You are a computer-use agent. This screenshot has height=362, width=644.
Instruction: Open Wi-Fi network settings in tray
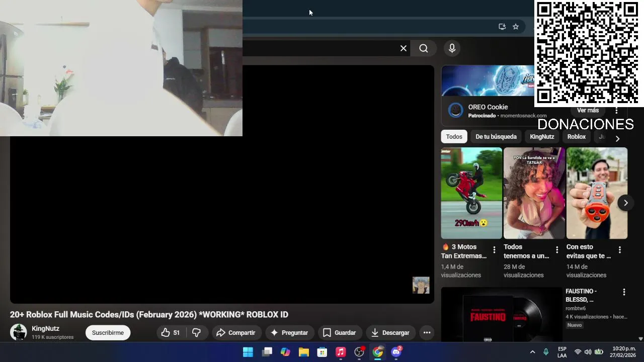578,352
